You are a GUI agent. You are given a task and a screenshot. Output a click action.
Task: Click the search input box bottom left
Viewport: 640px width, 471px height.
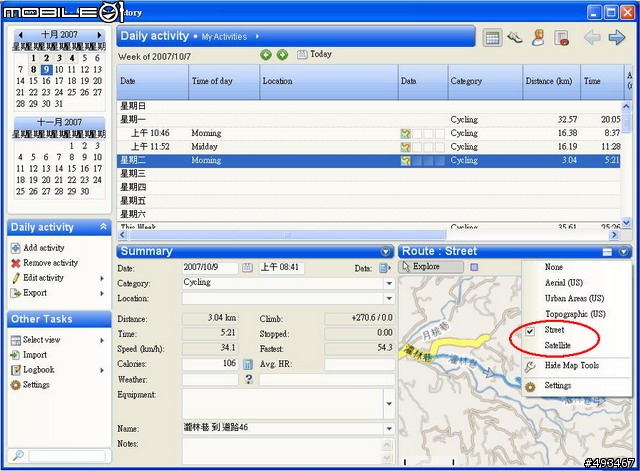click(67, 455)
